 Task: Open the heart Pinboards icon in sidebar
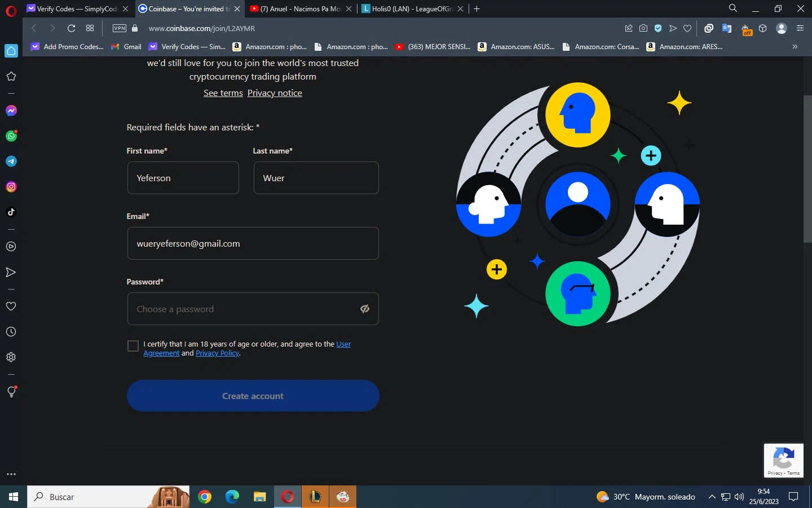[11, 306]
